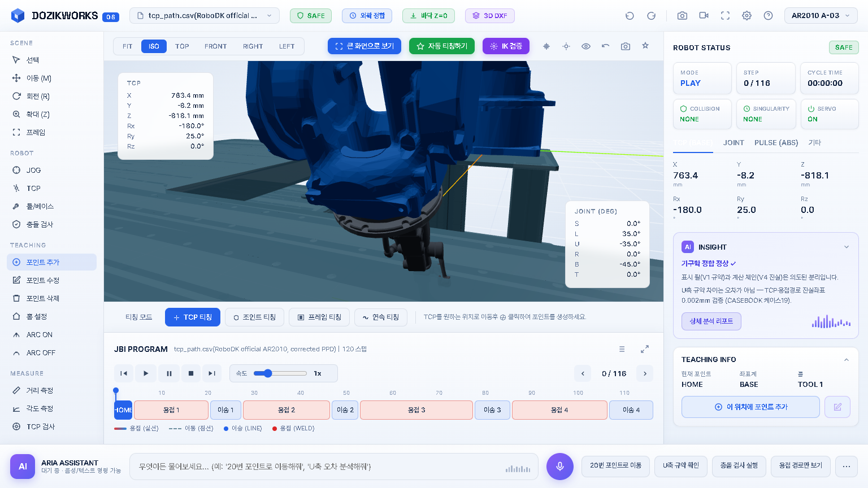Toggle the 바닥 Z=0 option
This screenshot has height=488, width=868.
[x=428, y=16]
